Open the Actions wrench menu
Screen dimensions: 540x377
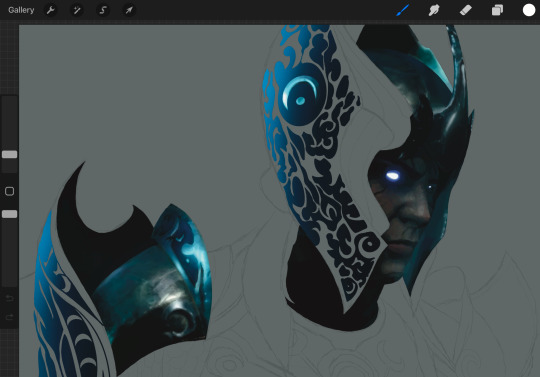(50, 10)
